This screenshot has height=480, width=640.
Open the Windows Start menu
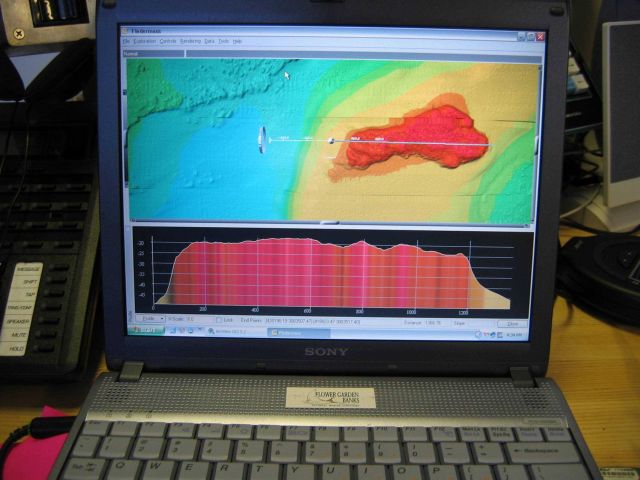146,330
